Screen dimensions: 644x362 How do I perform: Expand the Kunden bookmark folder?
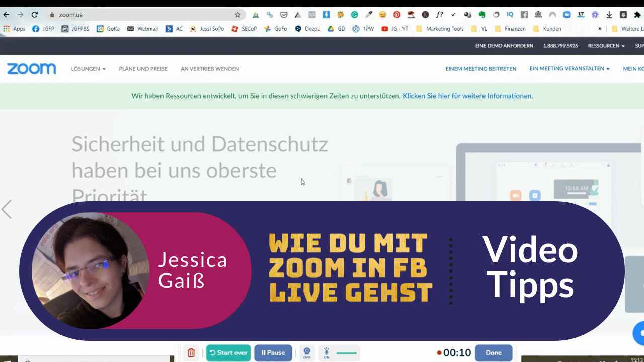pos(547,29)
